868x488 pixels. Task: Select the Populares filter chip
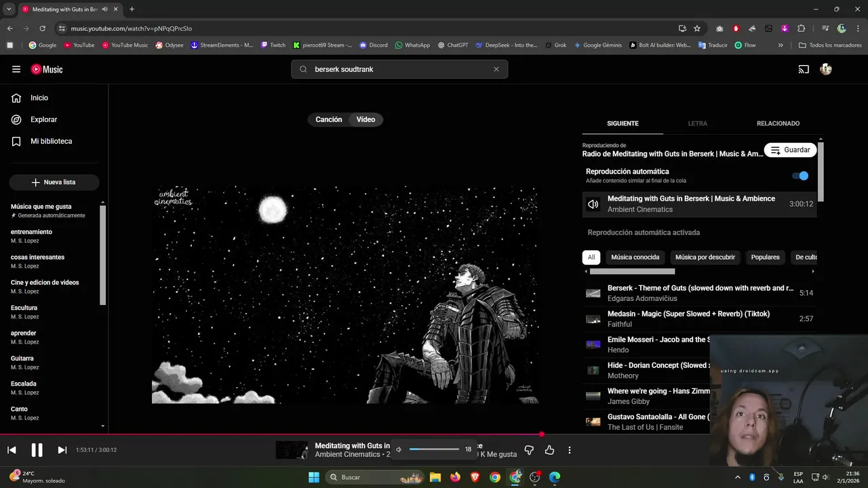click(766, 258)
